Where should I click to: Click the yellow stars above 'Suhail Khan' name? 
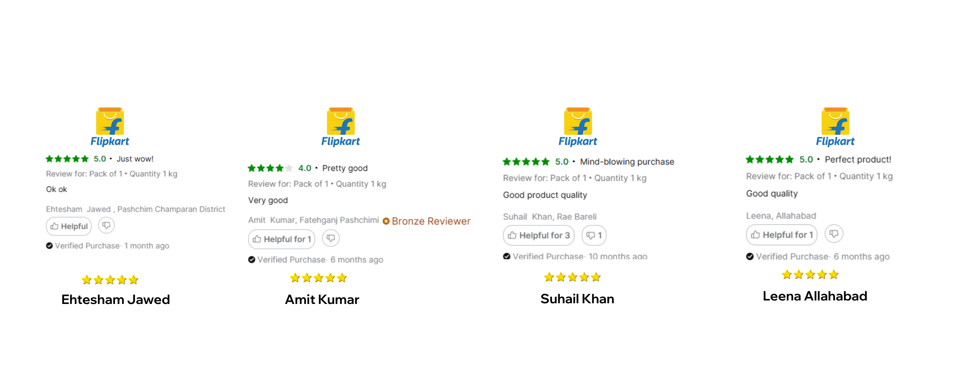pos(572,277)
